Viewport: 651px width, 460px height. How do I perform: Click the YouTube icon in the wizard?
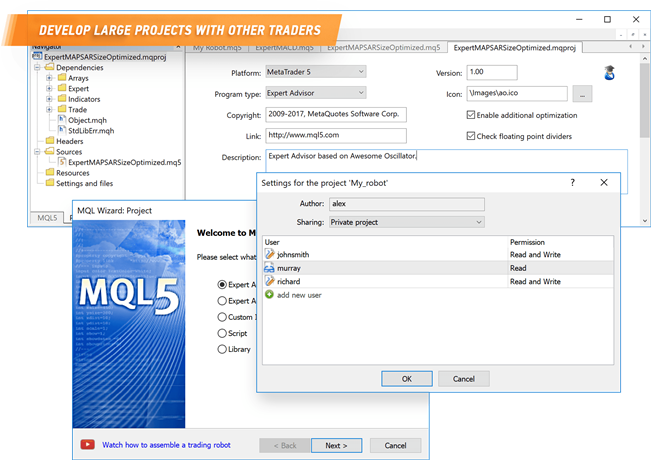pyautogui.click(x=87, y=444)
